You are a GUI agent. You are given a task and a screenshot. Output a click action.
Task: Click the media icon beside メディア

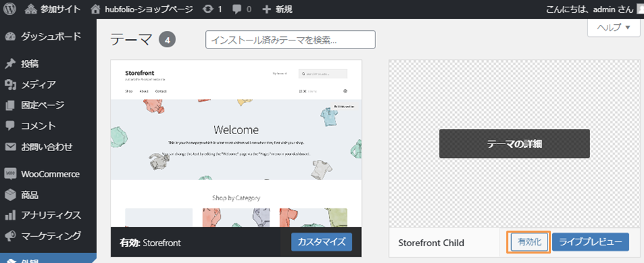(x=10, y=84)
